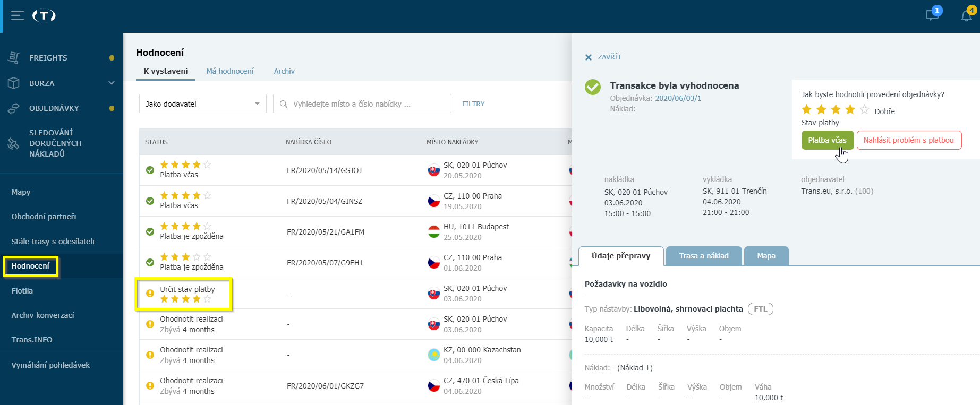Open Archiv konverzací in sidebar
The image size is (980, 405).
(x=43, y=315)
